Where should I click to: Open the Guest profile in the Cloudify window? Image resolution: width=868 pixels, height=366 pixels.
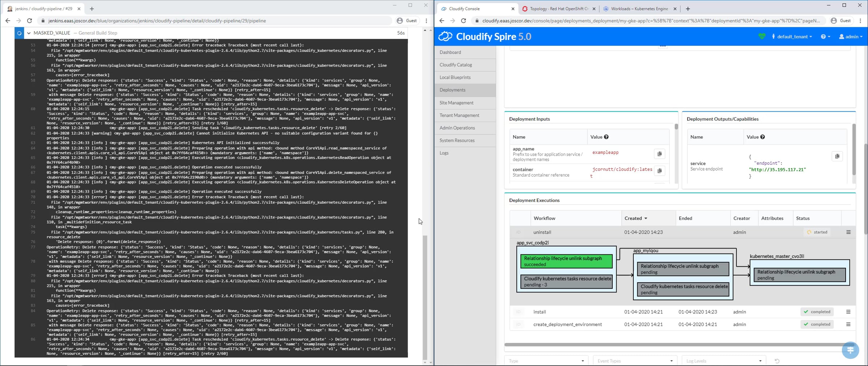pos(841,21)
